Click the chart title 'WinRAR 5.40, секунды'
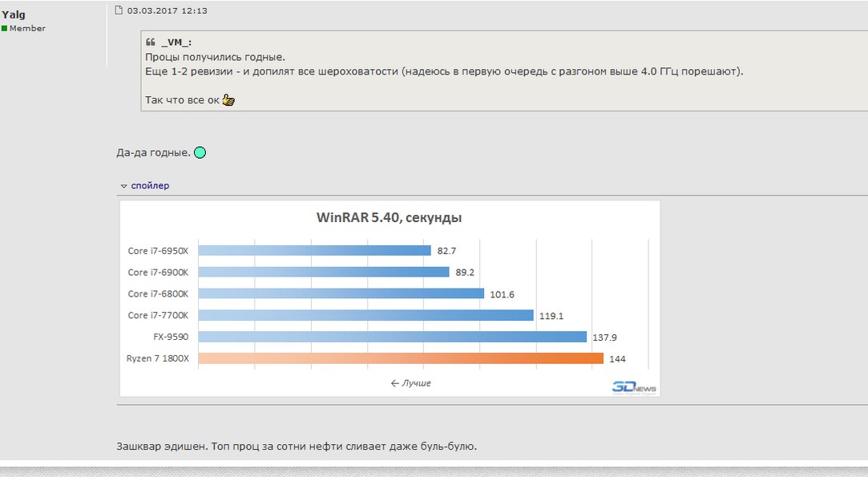The width and height of the screenshot is (868, 477). point(390,217)
